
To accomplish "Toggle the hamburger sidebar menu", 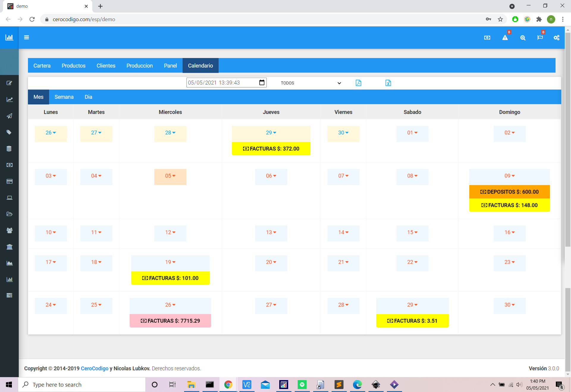I will (x=26, y=37).
